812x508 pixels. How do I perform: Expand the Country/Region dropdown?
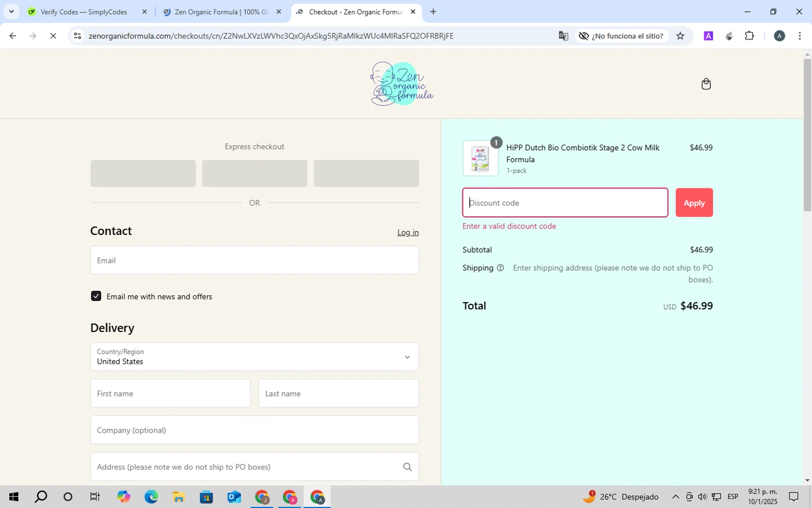tap(254, 356)
